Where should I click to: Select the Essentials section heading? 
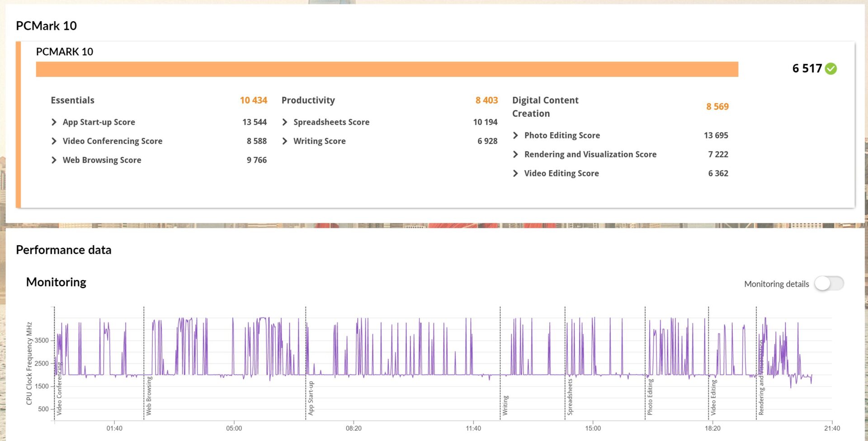[72, 100]
